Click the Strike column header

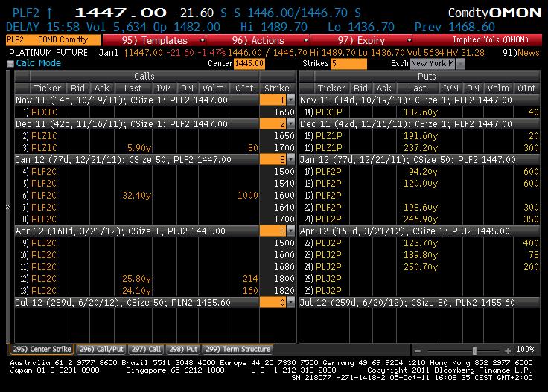[x=277, y=89]
